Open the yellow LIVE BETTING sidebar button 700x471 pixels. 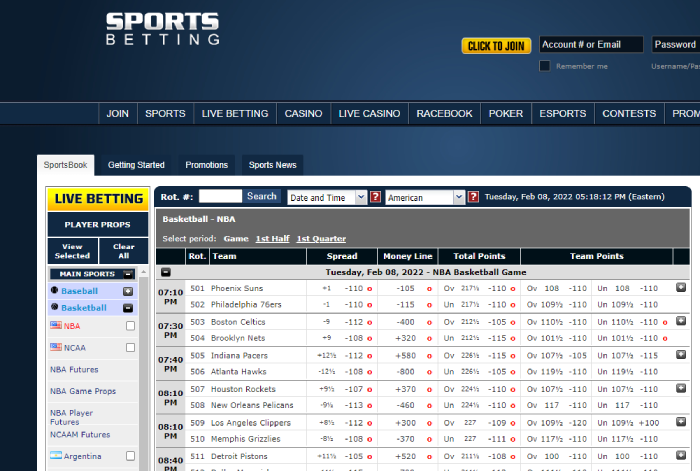(98, 199)
